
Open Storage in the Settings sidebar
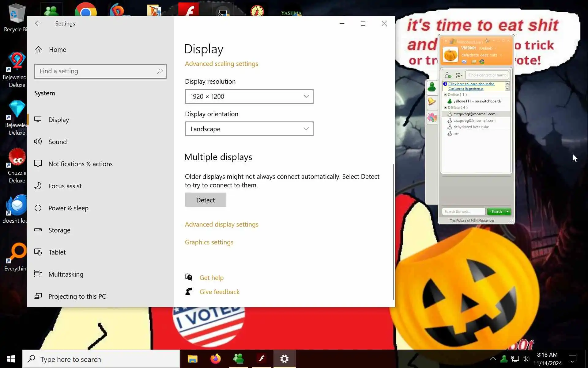[59, 230]
